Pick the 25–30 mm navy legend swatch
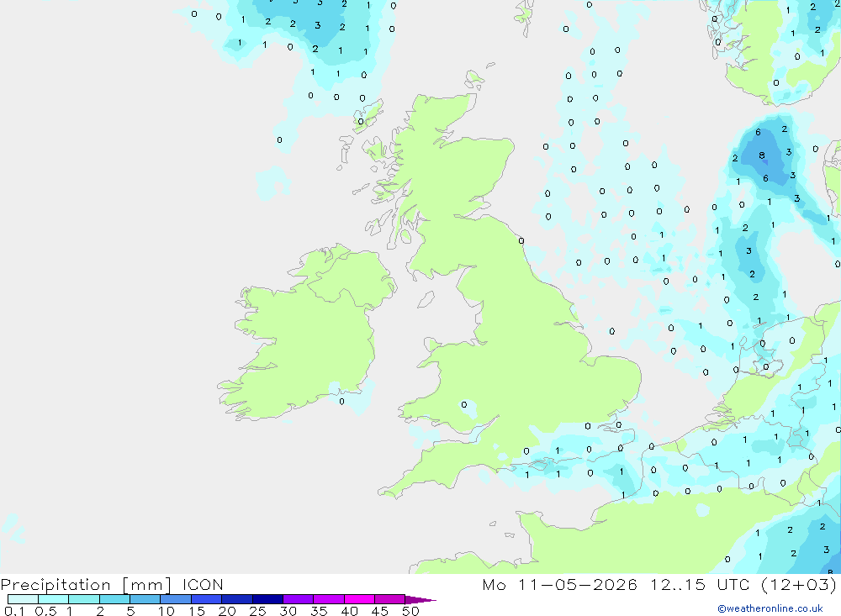Viewport: 841px width, 616px height. [267, 599]
